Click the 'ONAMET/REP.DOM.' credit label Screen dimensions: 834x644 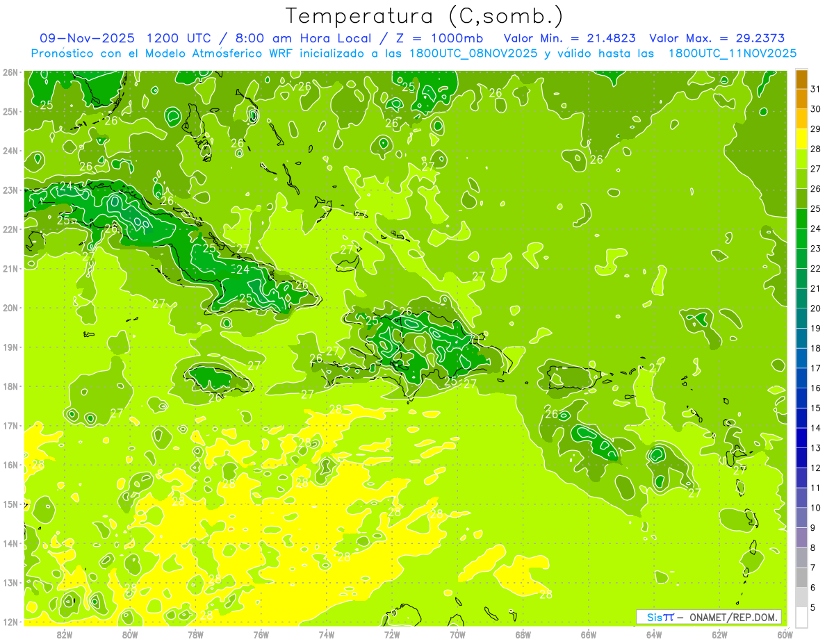coord(732,617)
